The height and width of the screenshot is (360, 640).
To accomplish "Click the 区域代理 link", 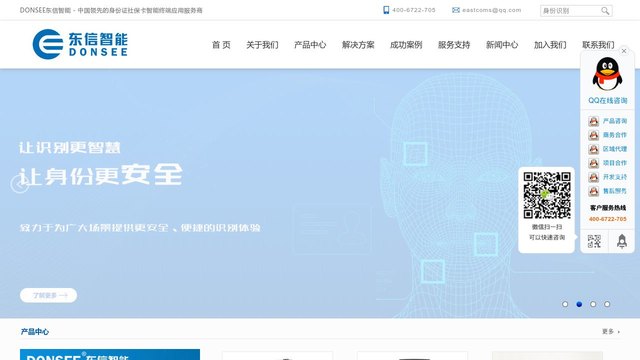I will coord(615,149).
